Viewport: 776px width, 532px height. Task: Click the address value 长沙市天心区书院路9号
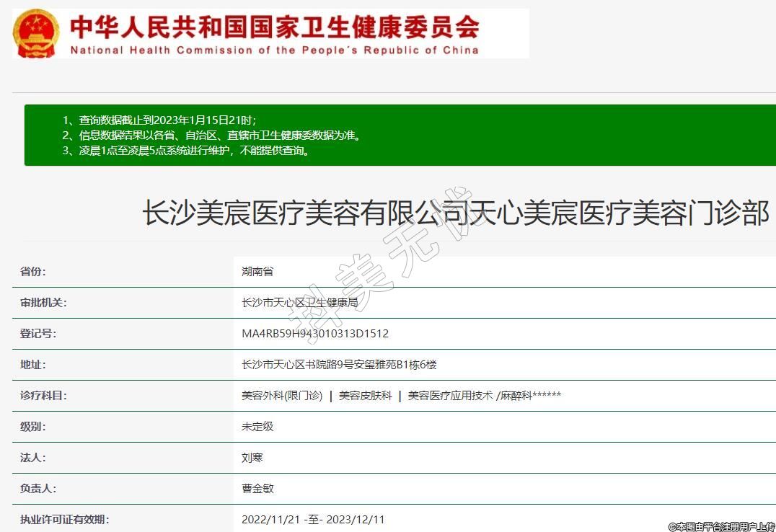click(339, 365)
